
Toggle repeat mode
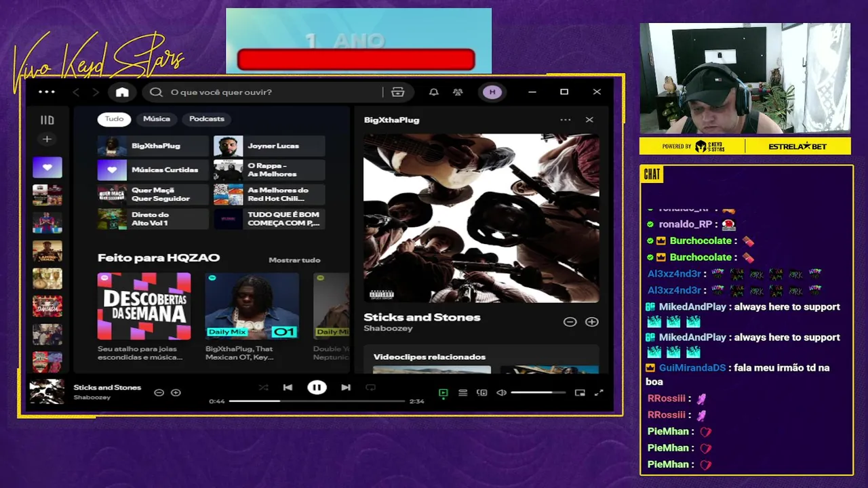point(370,388)
